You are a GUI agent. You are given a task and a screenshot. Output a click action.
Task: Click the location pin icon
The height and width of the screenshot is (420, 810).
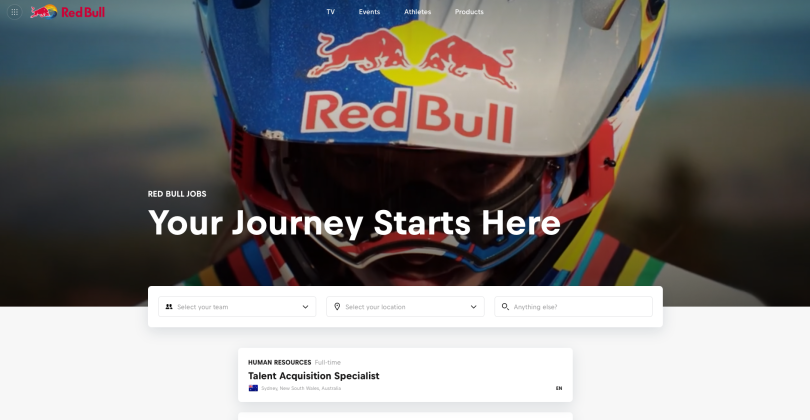(337, 306)
